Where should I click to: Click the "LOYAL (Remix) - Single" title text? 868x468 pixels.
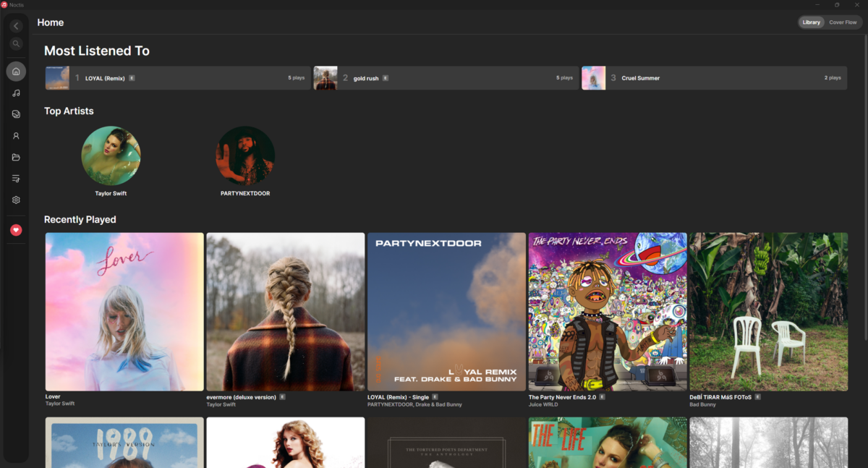click(399, 397)
